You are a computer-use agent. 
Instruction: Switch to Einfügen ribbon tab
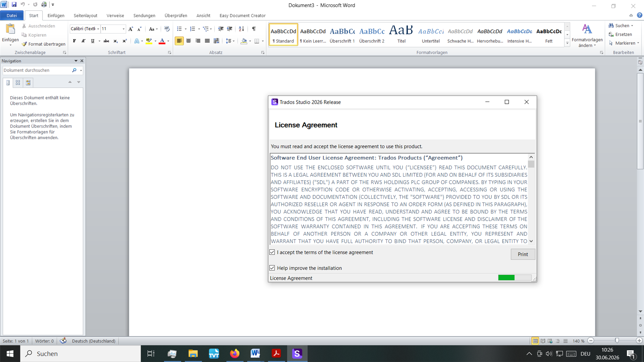click(56, 15)
